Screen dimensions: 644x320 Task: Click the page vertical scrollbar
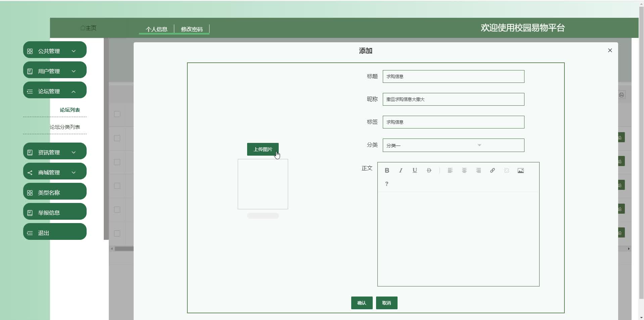(x=641, y=153)
